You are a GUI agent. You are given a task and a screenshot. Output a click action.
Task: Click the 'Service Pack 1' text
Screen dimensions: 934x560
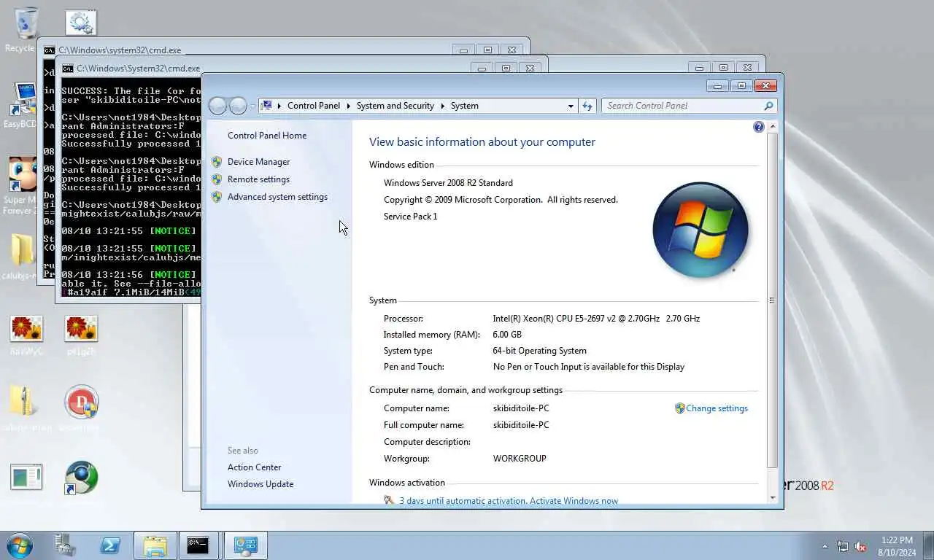pos(411,217)
